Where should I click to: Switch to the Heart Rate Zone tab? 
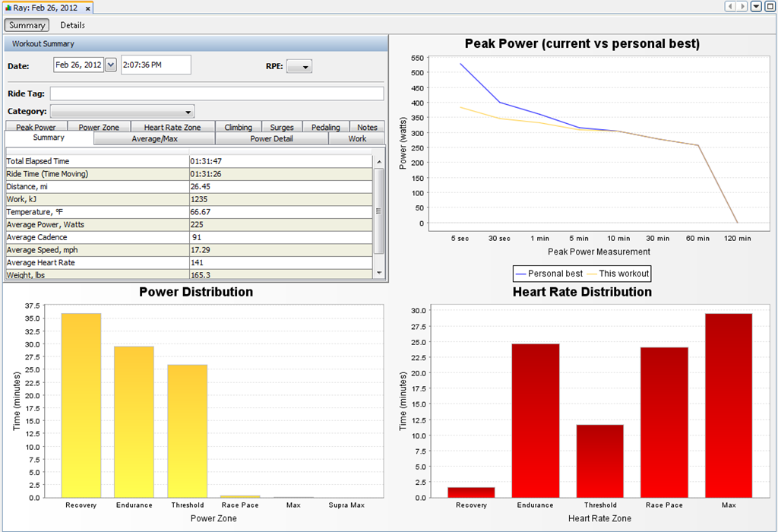(172, 127)
